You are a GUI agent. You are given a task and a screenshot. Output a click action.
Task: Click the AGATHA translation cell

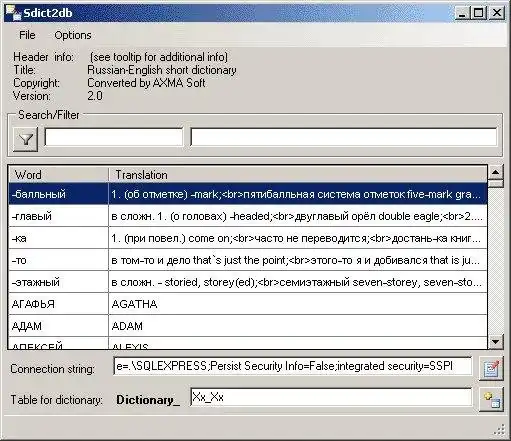click(x=298, y=304)
